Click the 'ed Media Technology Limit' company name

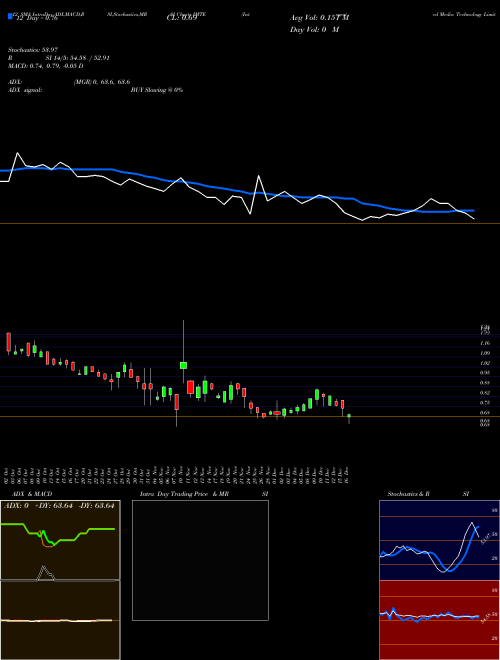465,14
